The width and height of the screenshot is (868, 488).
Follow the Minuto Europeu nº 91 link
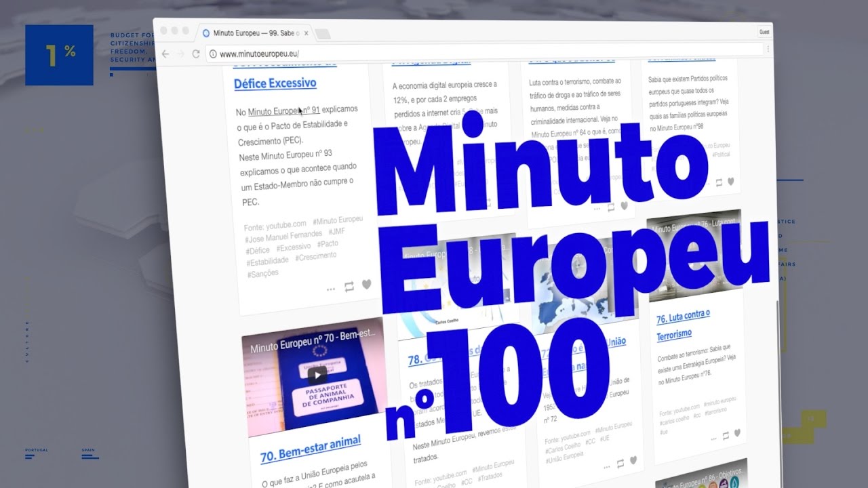[283, 110]
